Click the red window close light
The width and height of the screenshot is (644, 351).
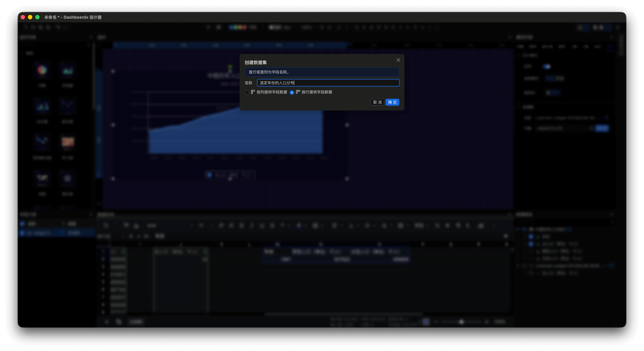point(23,17)
